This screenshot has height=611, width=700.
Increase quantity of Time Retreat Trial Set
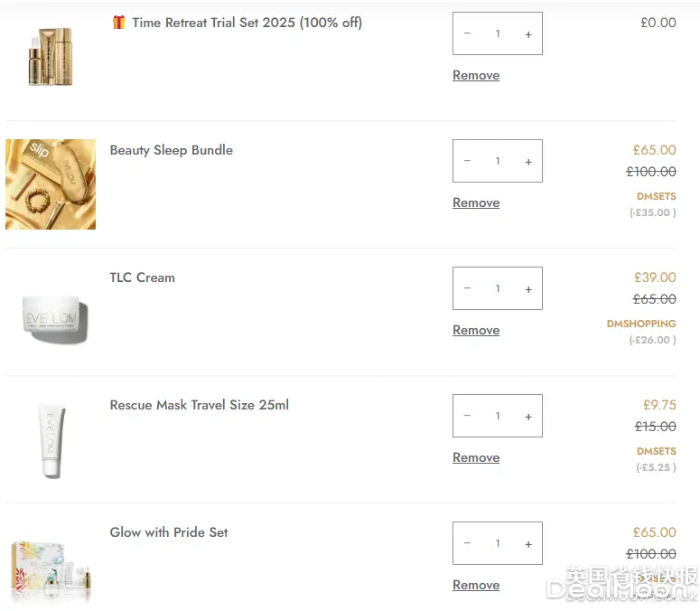[528, 34]
